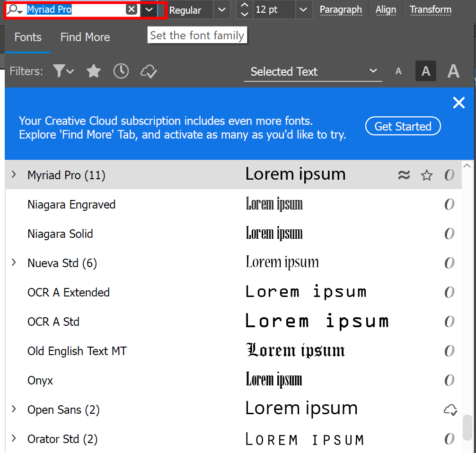
Task: Click the font list scrollbar thumb
Action: click(x=467, y=427)
